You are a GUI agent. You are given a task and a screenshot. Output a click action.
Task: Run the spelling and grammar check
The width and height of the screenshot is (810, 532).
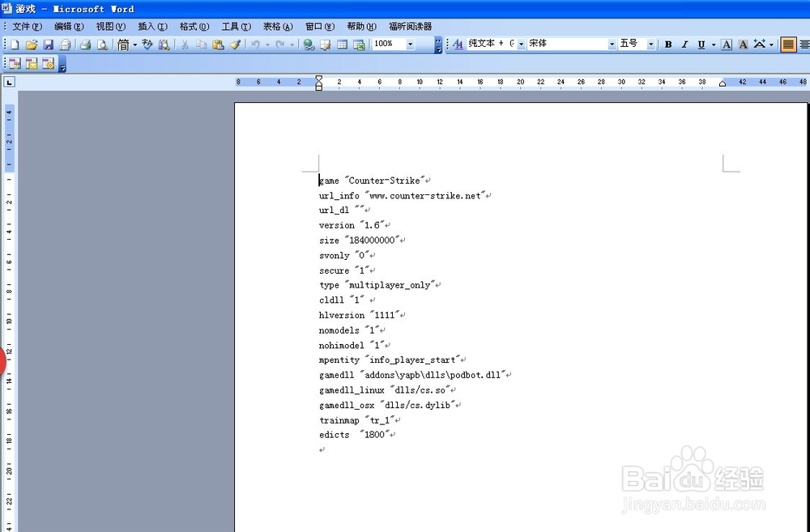[x=147, y=45]
